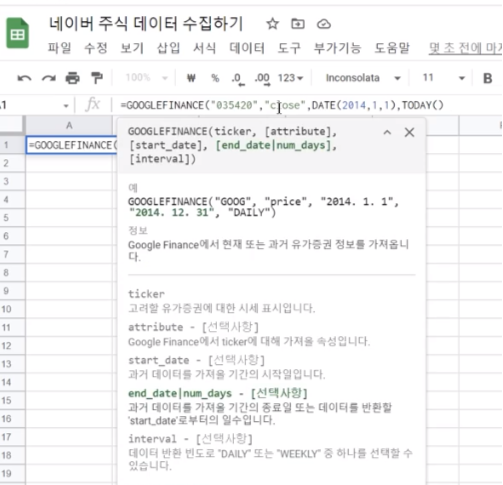This screenshot has height=485, width=503.
Task: Open the 도구 menu
Action: (x=289, y=48)
